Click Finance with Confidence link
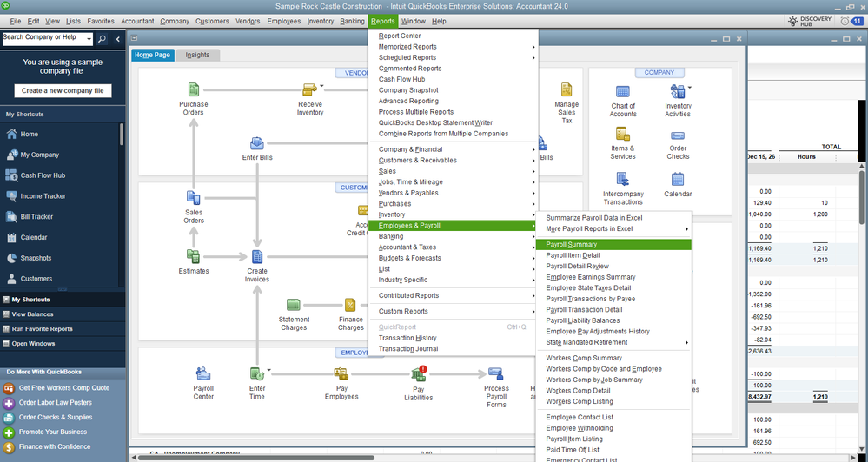Viewport: 868px width, 462px height. 54,447
